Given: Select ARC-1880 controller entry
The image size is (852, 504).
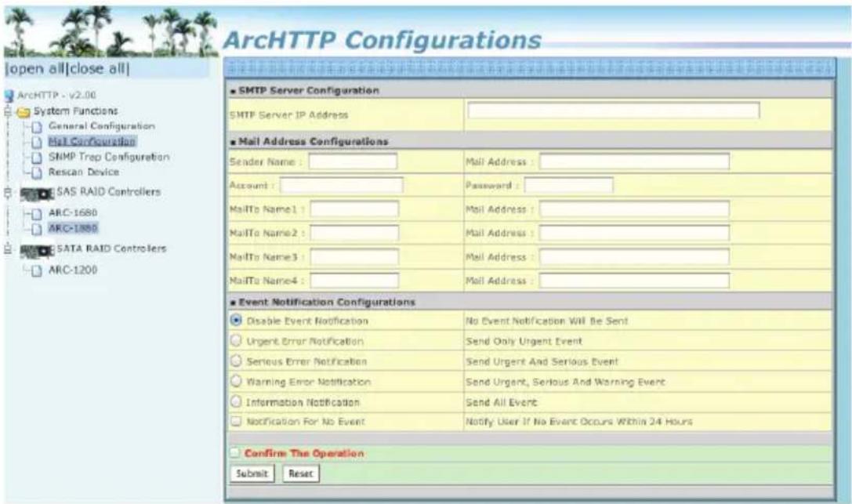Looking at the screenshot, I should 73,228.
